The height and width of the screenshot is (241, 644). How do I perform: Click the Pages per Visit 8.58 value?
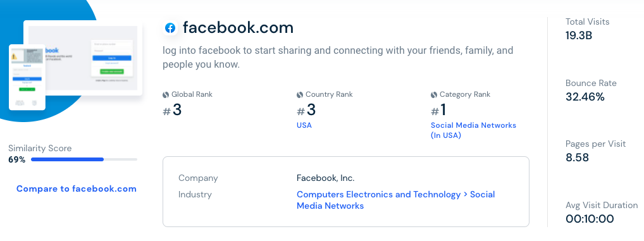(x=577, y=158)
